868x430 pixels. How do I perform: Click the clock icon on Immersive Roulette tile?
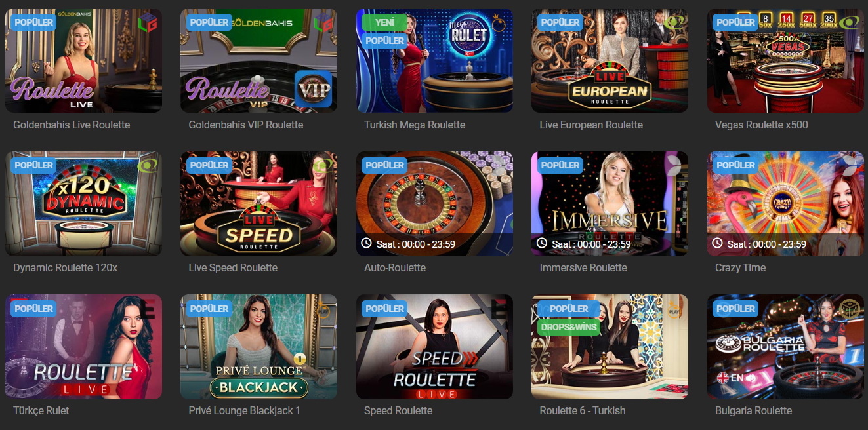(x=542, y=243)
